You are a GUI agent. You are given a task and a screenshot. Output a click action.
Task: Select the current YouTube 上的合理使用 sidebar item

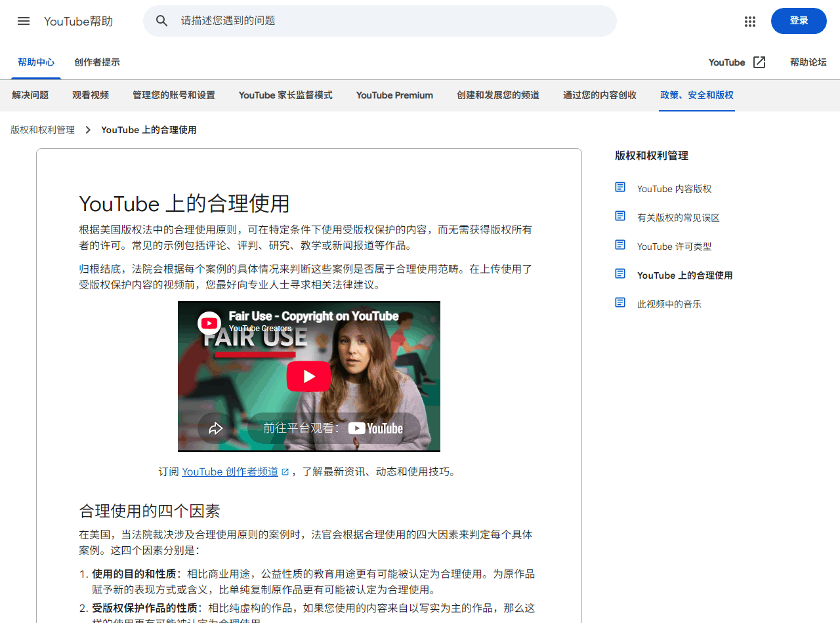[684, 275]
